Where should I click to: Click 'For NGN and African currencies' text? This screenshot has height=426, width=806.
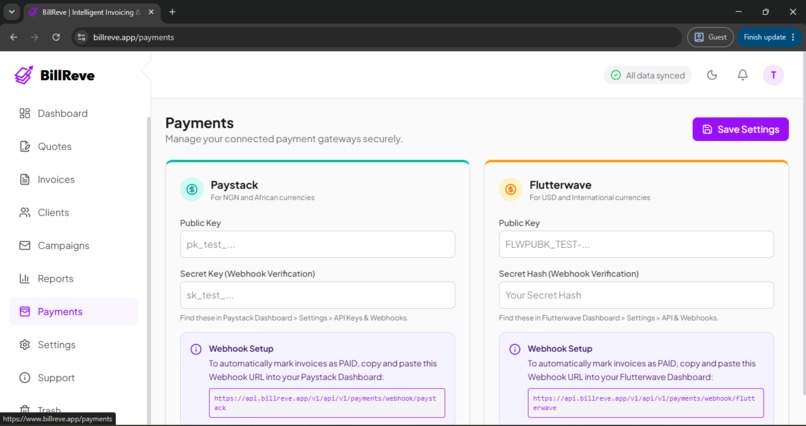[263, 197]
